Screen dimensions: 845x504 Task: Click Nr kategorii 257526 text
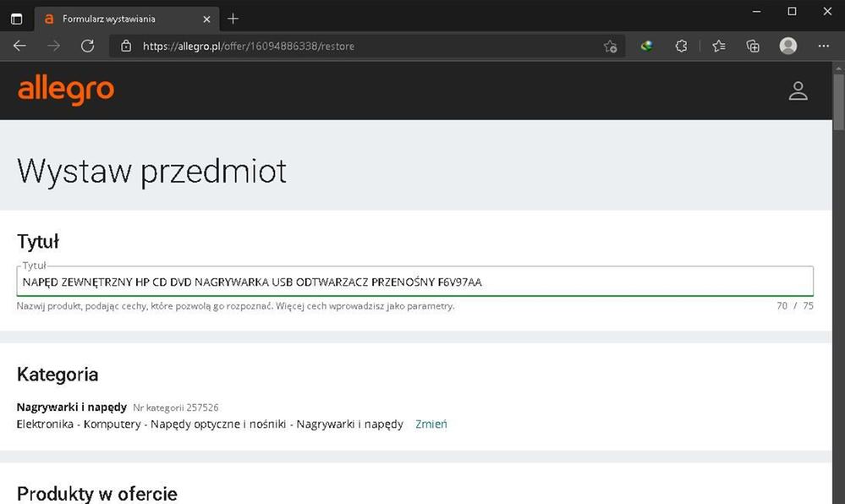pyautogui.click(x=176, y=408)
